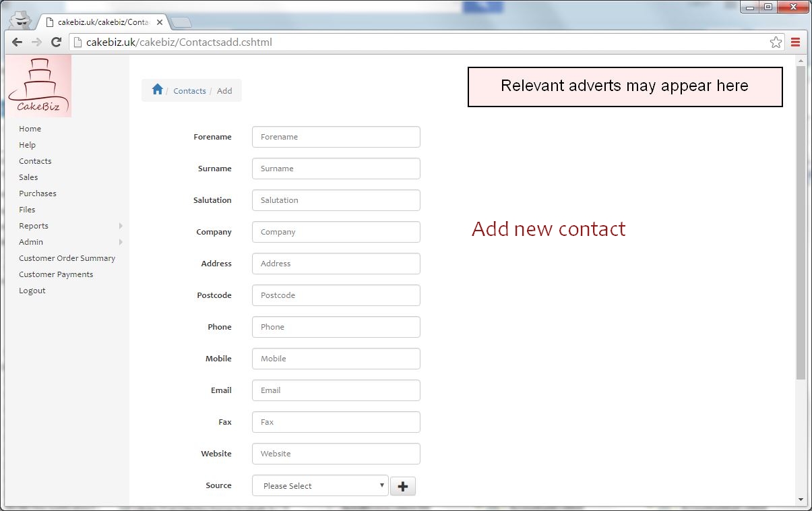This screenshot has width=812, height=511.
Task: Open the browser menu hamburger icon
Action: 795,42
